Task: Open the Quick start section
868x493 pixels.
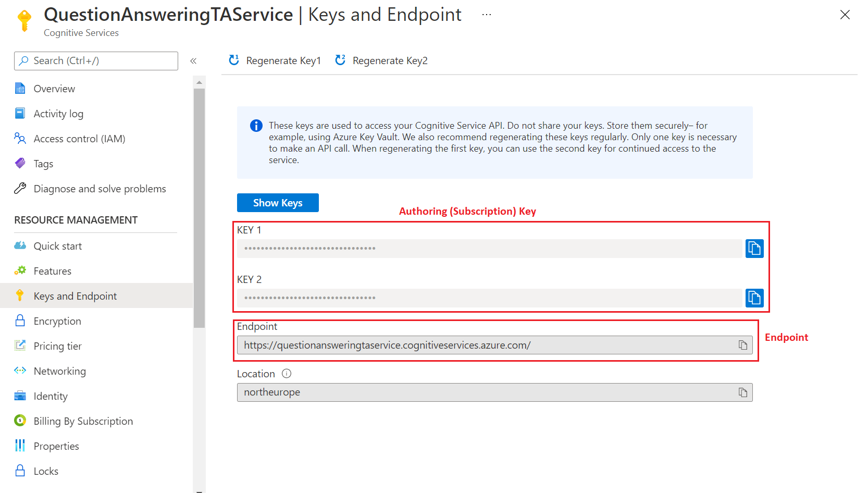Action: (x=57, y=245)
